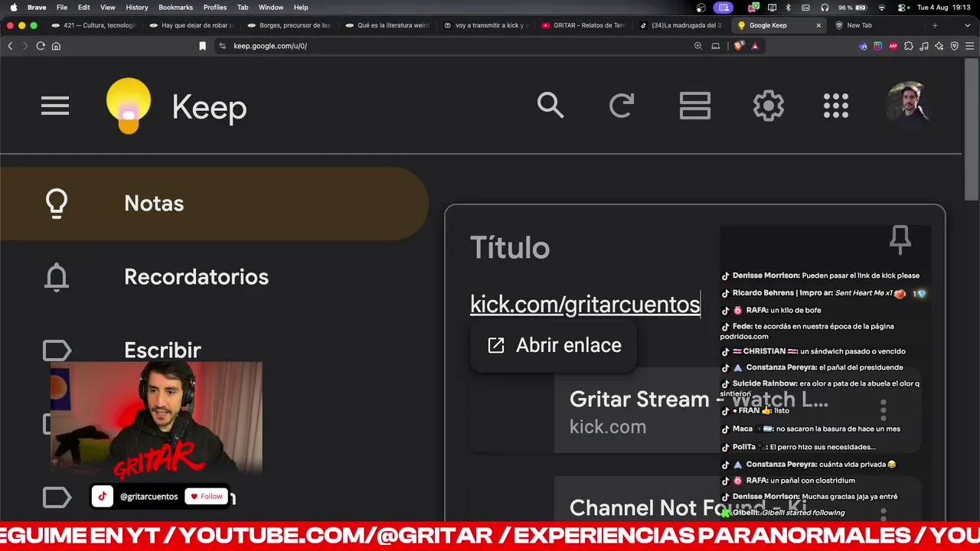The image size is (980, 551).
Task: Switch to Borges, precursor de los tab
Action: [289, 25]
